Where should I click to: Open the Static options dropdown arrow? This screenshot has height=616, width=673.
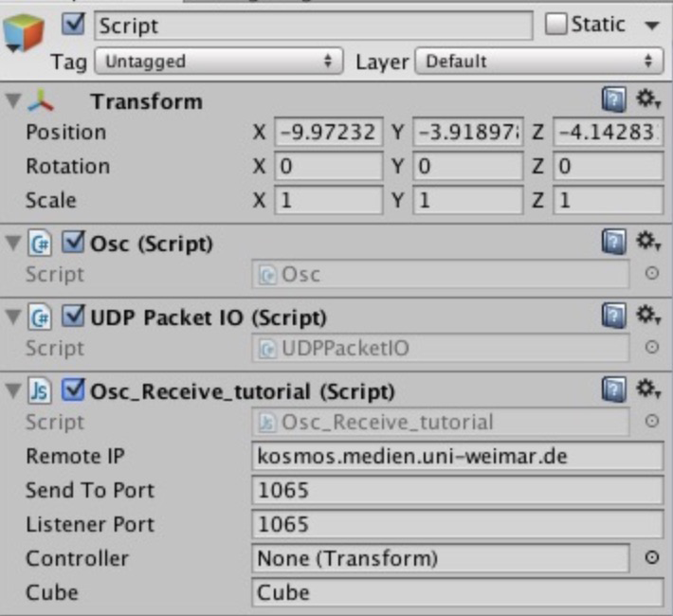click(x=651, y=26)
